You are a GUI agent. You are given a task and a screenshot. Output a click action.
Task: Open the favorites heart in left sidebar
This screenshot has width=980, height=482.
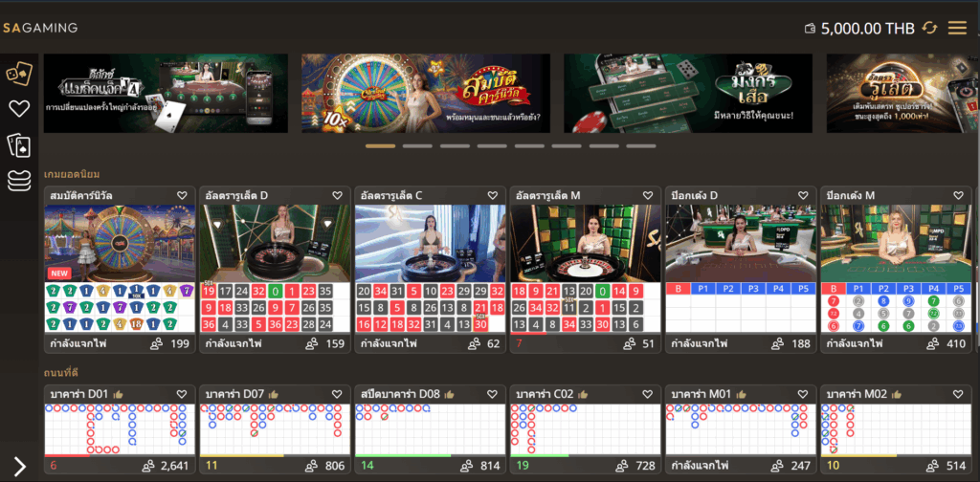(19, 109)
